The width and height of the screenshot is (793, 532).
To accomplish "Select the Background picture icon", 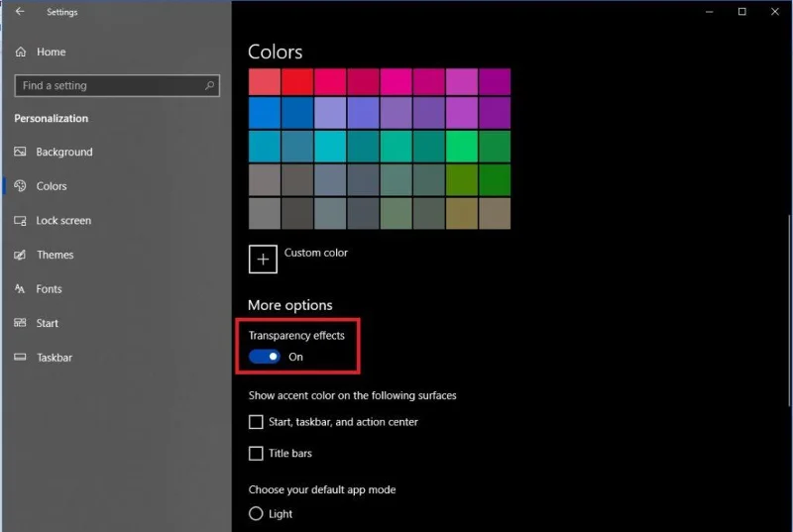I will 20,152.
